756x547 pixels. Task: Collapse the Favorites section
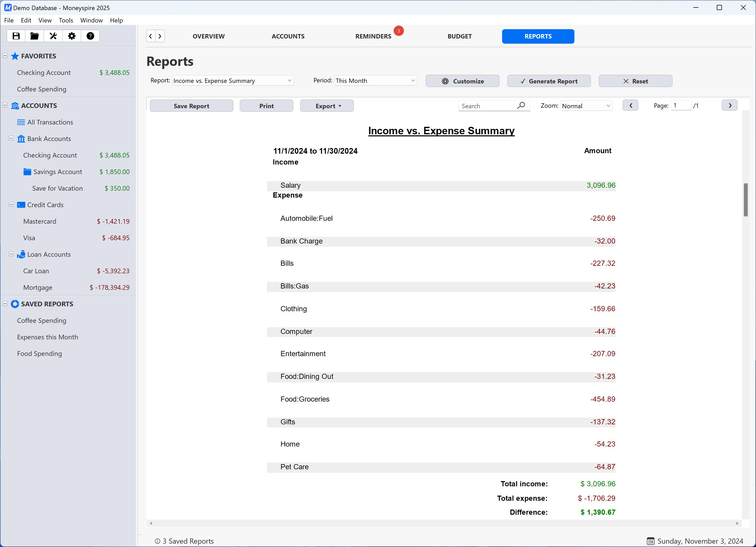[x=5, y=56]
